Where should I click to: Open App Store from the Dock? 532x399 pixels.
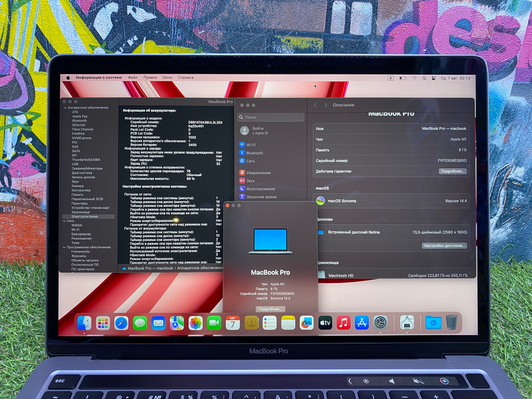pos(362,322)
